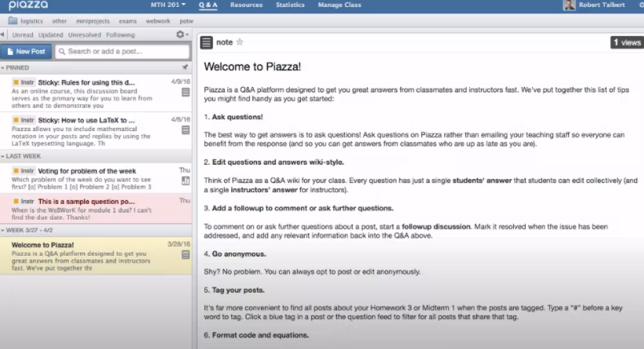Screen dimensions: 644x349
Task: Filter posts by exams folder
Action: [x=128, y=21]
